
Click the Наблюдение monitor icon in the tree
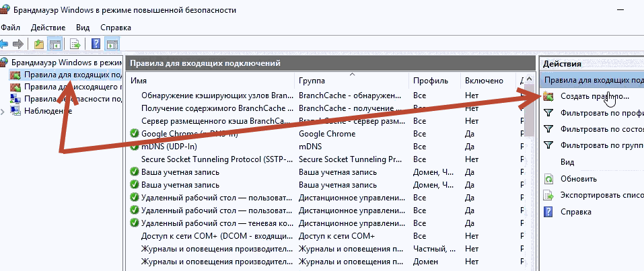pos(15,111)
